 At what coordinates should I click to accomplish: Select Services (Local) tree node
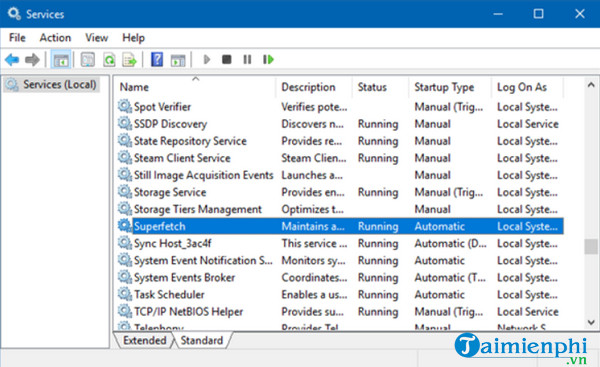pyautogui.click(x=52, y=85)
